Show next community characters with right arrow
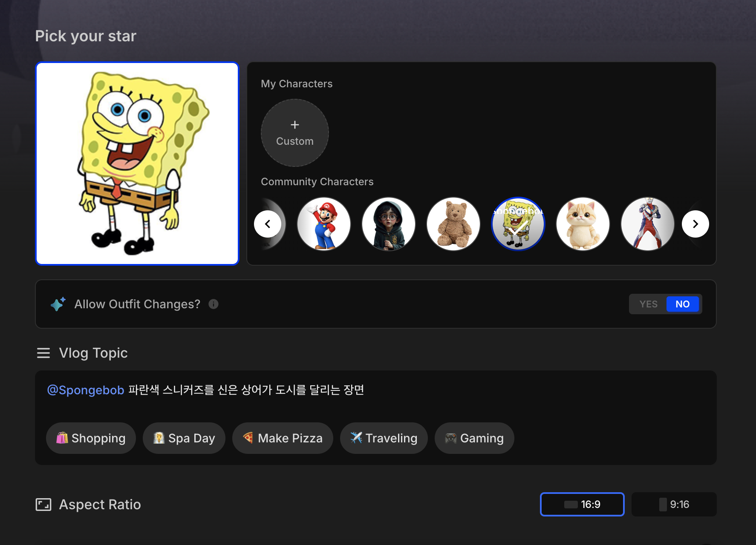 (x=695, y=224)
